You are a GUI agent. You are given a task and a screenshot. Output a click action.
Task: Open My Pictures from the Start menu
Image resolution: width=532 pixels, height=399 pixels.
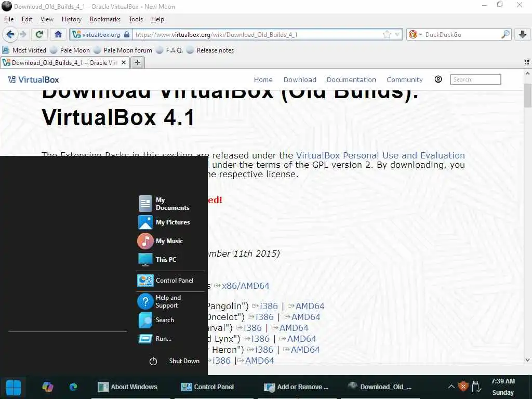tap(164, 222)
